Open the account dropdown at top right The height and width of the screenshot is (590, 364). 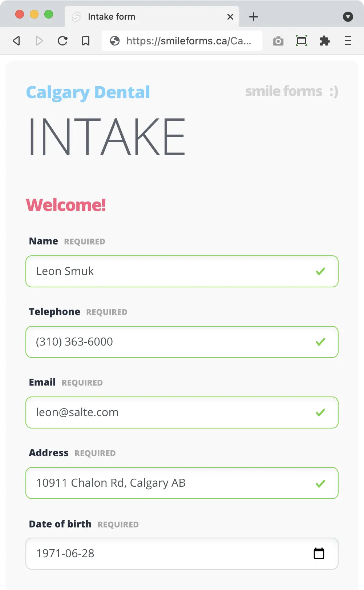(x=348, y=17)
